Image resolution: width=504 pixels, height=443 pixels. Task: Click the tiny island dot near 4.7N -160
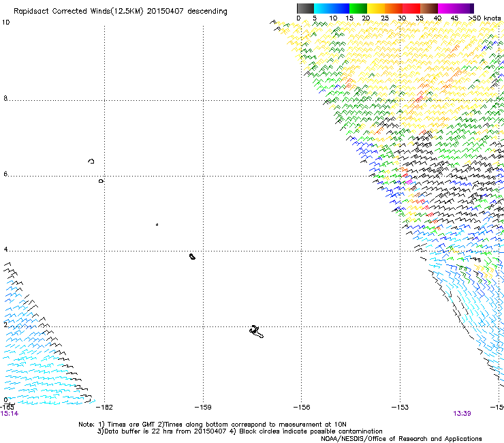tap(157, 224)
